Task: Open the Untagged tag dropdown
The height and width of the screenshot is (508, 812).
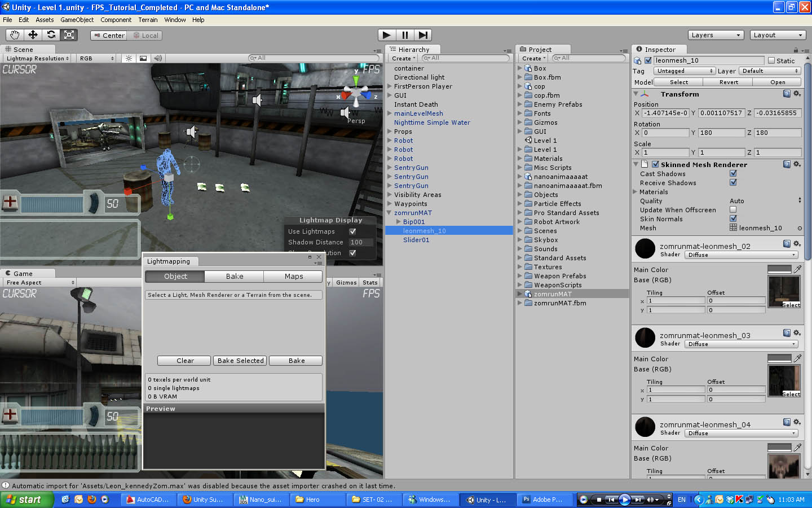Action: [684, 71]
